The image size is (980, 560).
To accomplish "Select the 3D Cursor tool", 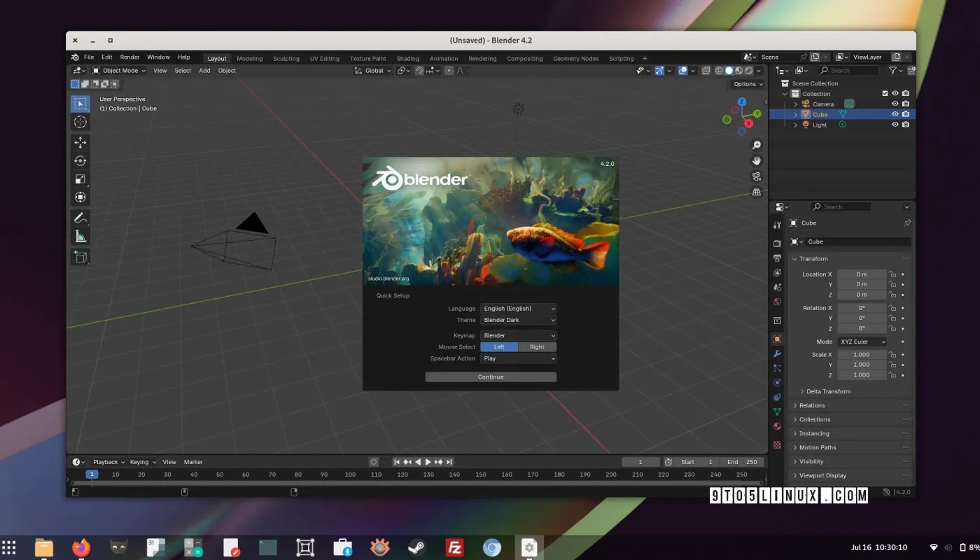I will point(80,122).
